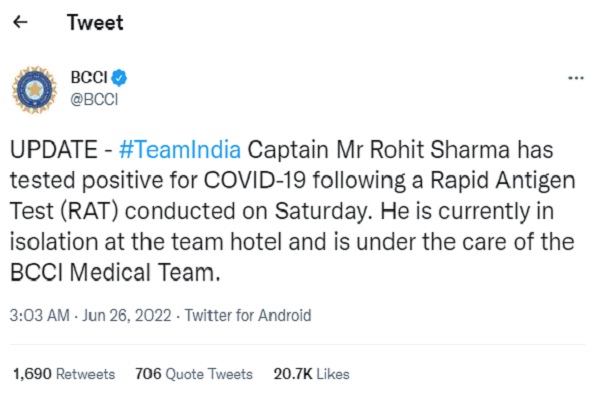
Task: Click the 3:03 AM timestamp
Action: [x=41, y=316]
